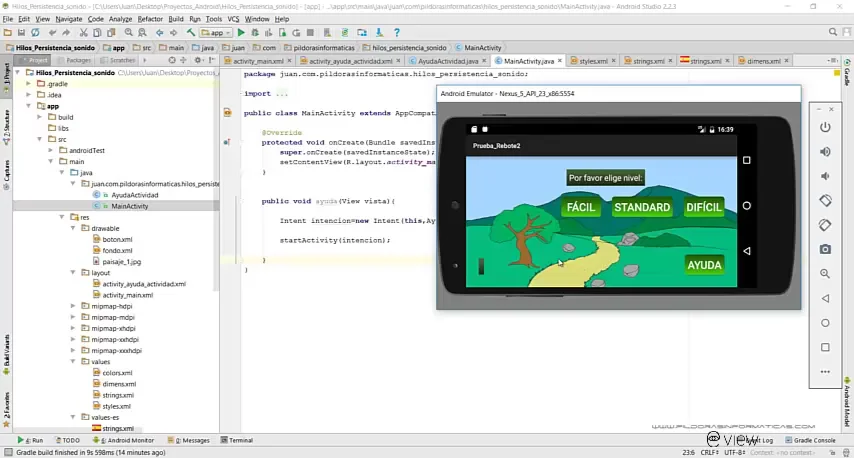Toggle the Android Monitor tool window
This screenshot has height=458, width=854.
point(124,440)
